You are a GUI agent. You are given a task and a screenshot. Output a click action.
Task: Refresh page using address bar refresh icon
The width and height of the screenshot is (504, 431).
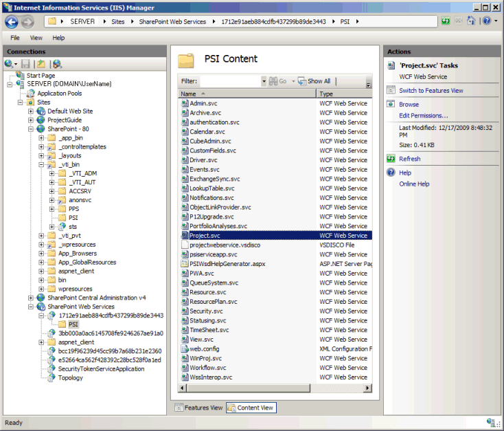click(x=446, y=21)
